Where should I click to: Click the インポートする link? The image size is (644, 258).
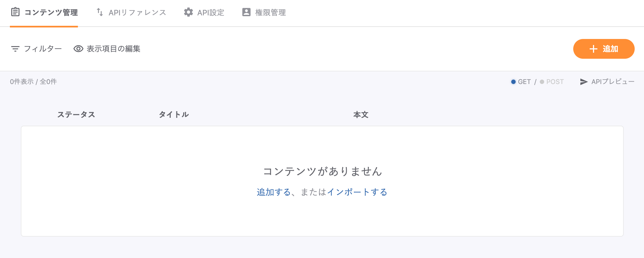coord(357,192)
